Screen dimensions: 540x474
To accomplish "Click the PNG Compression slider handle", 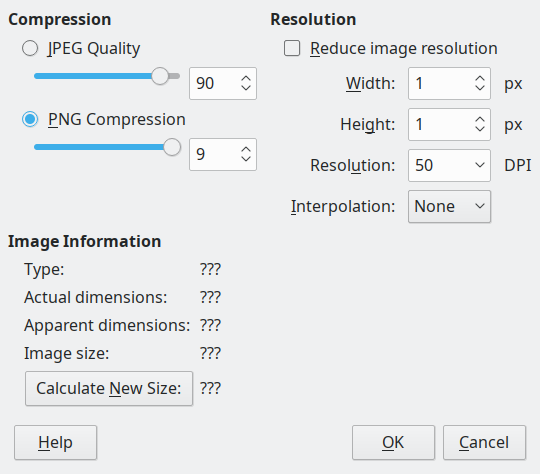I will (x=172, y=147).
